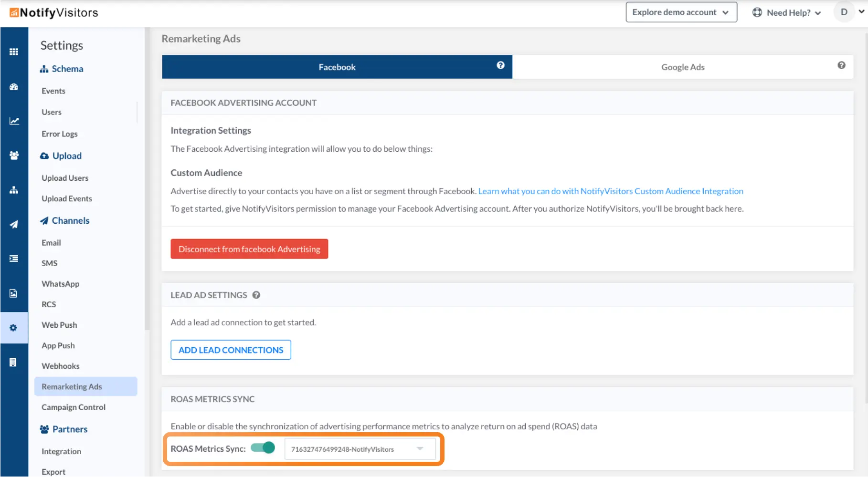Click help icon beside Lead Ad Settings
This screenshot has width=868, height=477.
pos(256,295)
